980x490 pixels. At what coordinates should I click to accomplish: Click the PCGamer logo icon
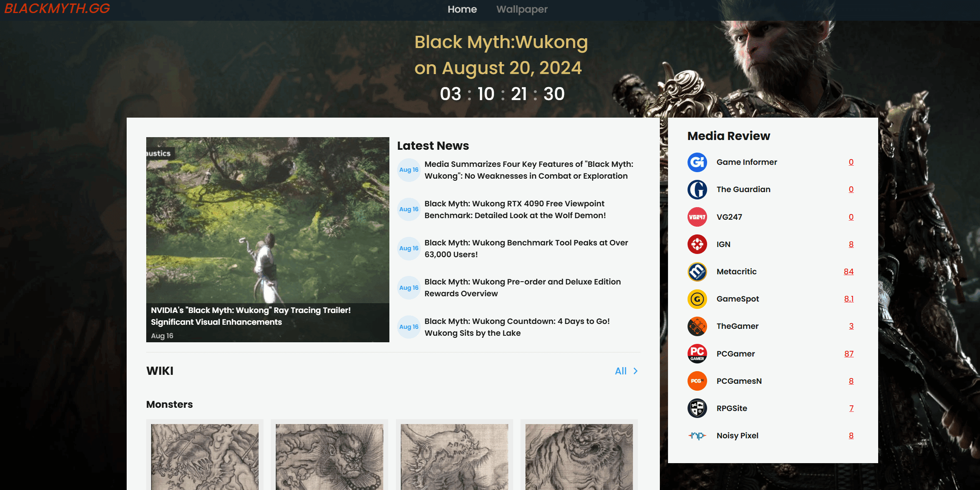coord(697,354)
